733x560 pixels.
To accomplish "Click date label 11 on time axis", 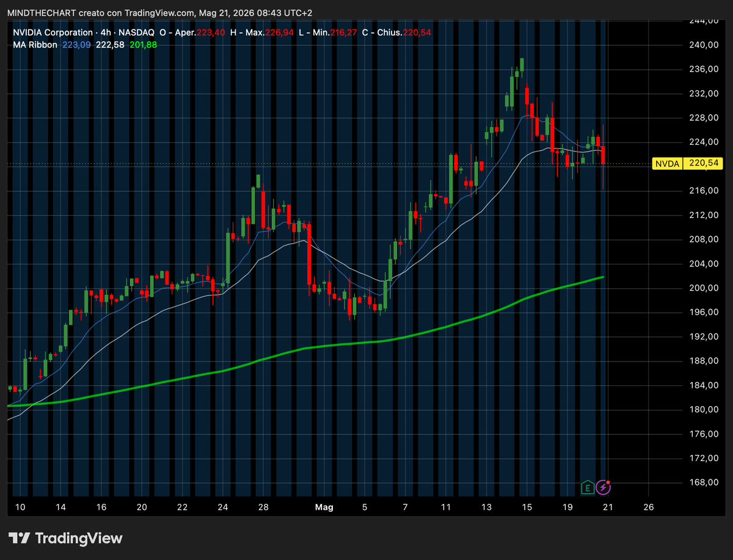I will click(x=446, y=507).
